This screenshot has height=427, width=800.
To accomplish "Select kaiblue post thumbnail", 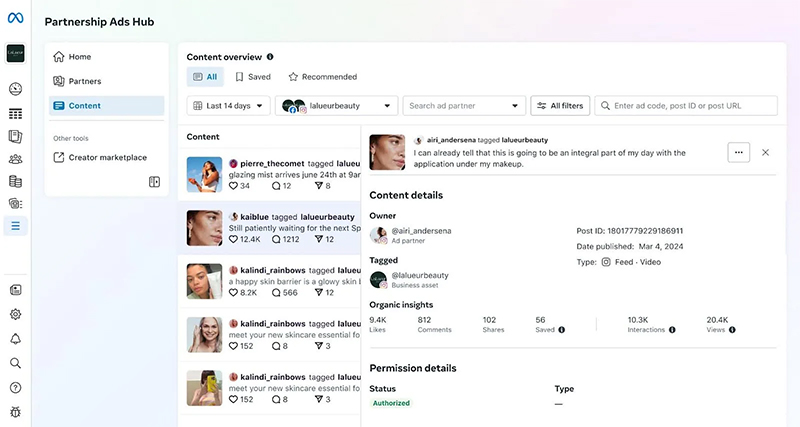I will [204, 228].
